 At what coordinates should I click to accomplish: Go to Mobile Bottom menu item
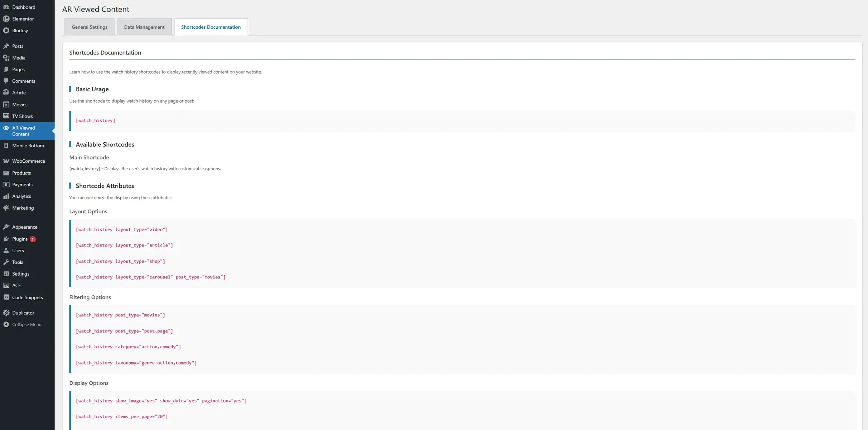(28, 146)
